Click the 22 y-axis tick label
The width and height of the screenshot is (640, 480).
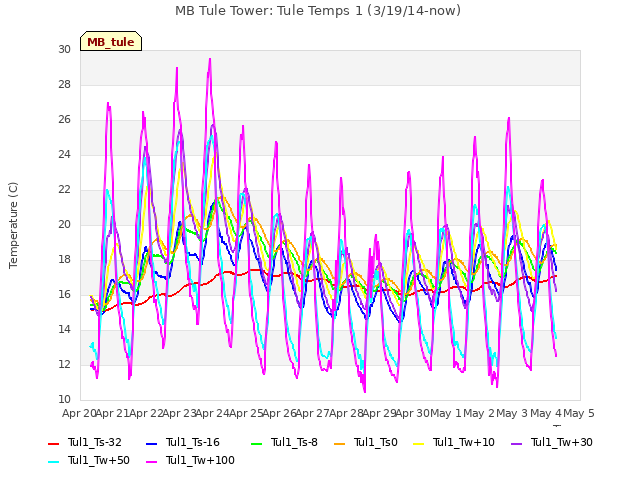(64, 189)
